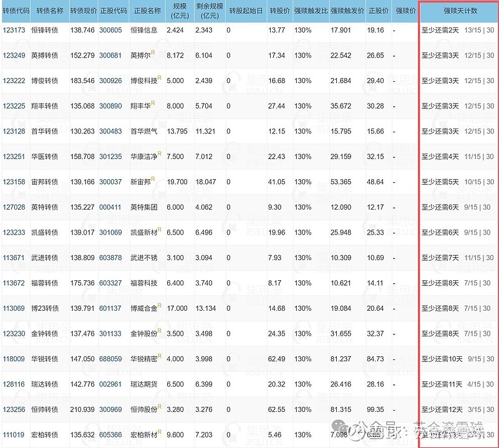Select the 至少还需12天 countdown cell
The width and height of the screenshot is (499, 448).
click(x=442, y=409)
